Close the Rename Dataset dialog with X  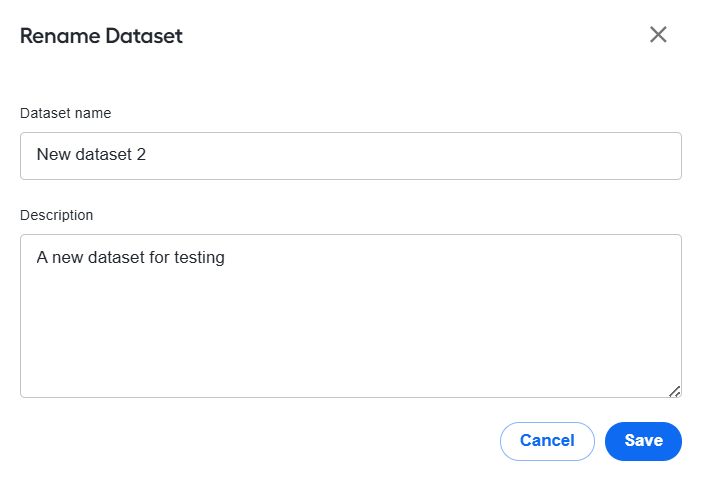pos(658,34)
